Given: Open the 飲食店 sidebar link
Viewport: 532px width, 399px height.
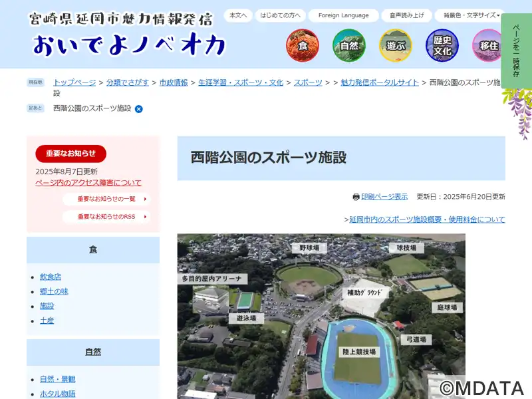Looking at the screenshot, I should [x=51, y=277].
